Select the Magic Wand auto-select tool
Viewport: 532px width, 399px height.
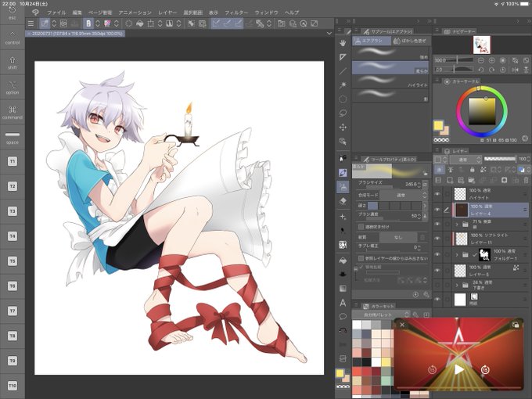coord(343,84)
